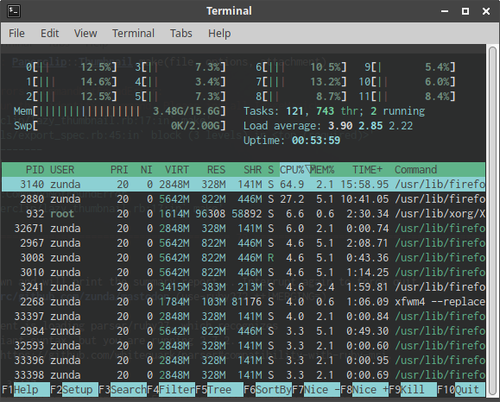Screen dimensions: 500x402
Task: Select process row PID 3140
Action: [x=243, y=184]
